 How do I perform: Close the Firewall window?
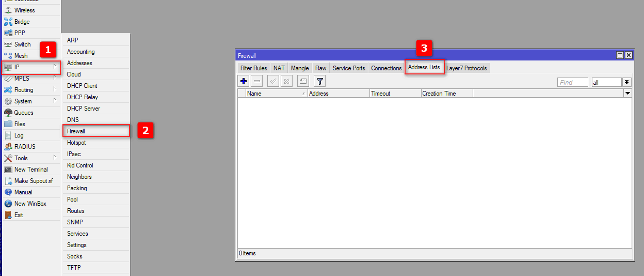click(628, 55)
